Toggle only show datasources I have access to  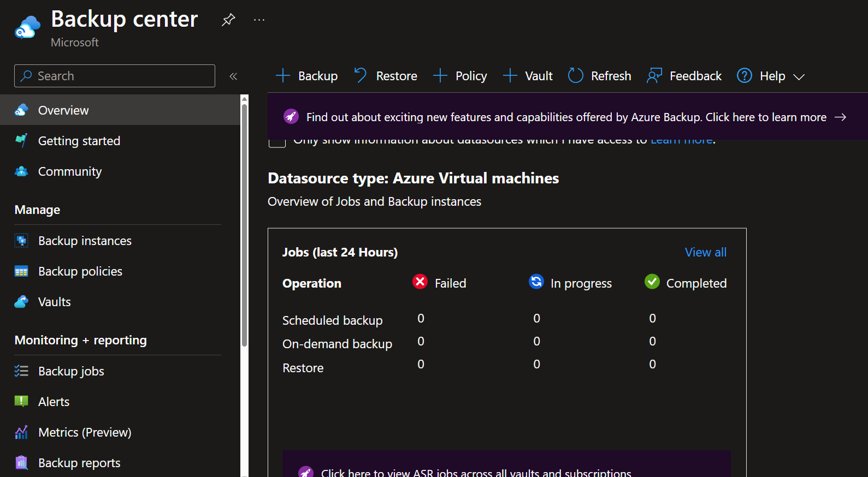[x=277, y=143]
